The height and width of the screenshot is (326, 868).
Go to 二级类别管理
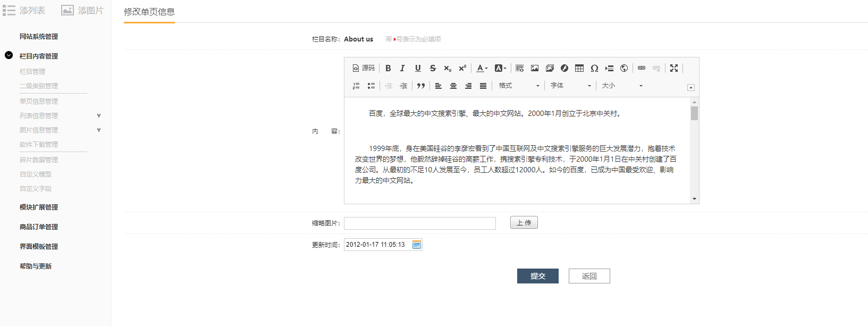pyautogui.click(x=39, y=86)
